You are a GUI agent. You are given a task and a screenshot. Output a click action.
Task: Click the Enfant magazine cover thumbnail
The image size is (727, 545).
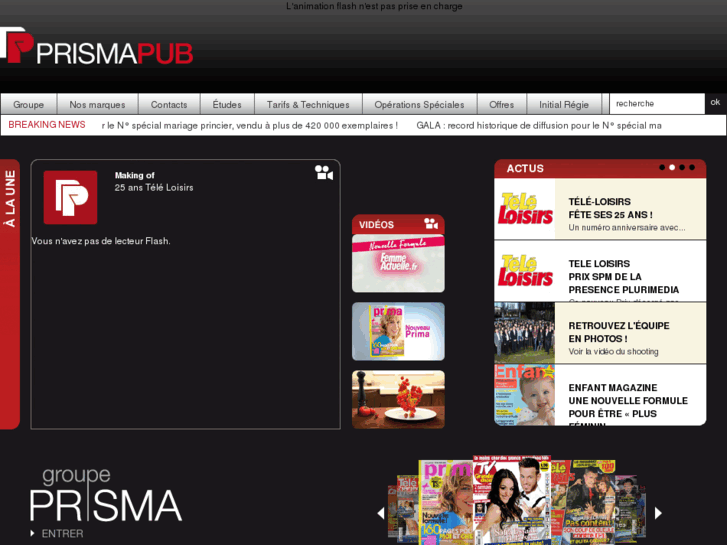click(x=525, y=395)
